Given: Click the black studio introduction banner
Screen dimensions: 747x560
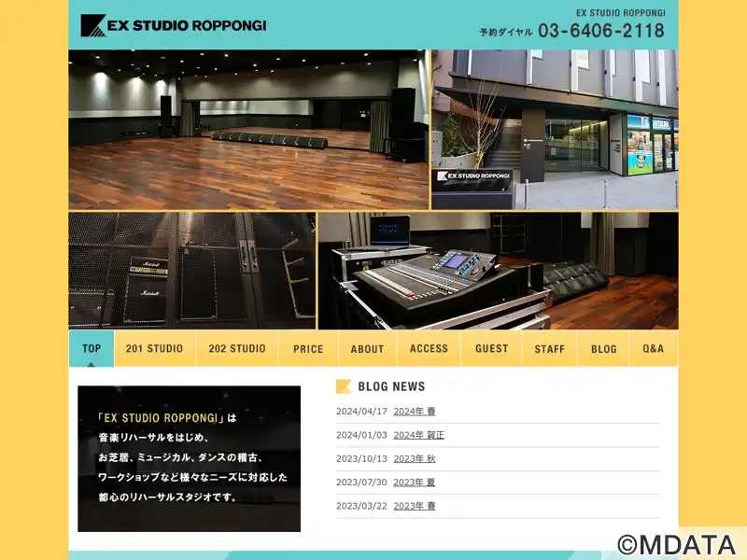Looking at the screenshot, I should pyautogui.click(x=190, y=458).
